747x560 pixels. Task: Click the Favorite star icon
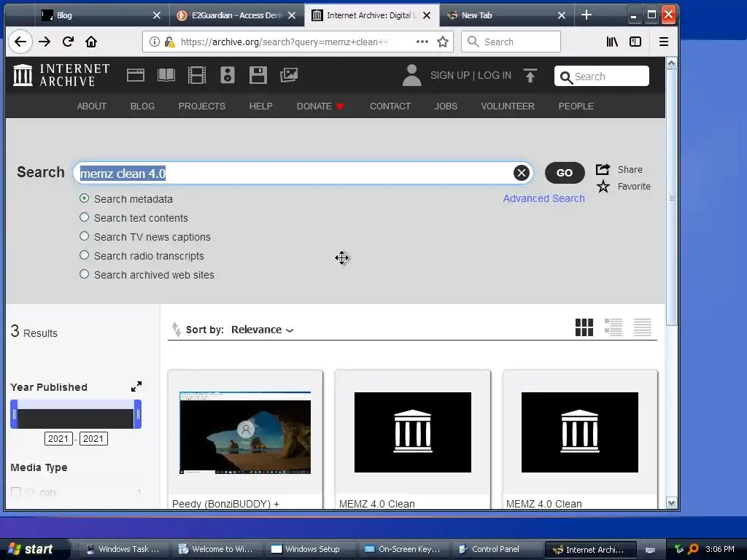603,186
